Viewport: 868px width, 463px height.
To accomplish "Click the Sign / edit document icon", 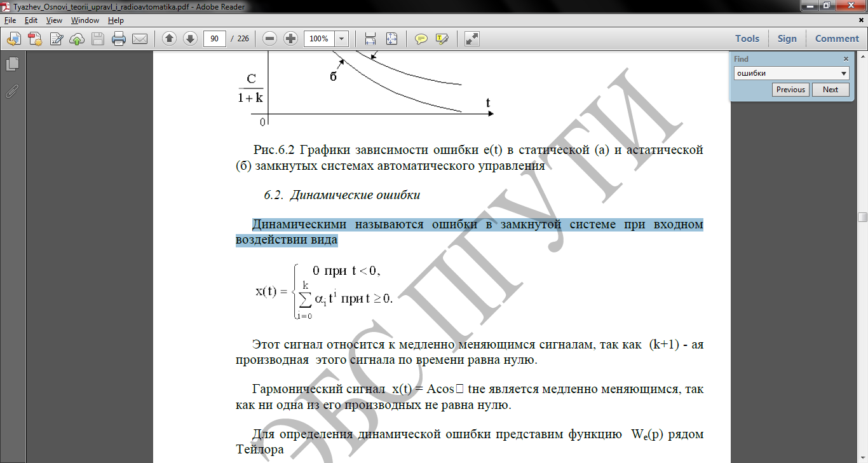I will pyautogui.click(x=57, y=39).
